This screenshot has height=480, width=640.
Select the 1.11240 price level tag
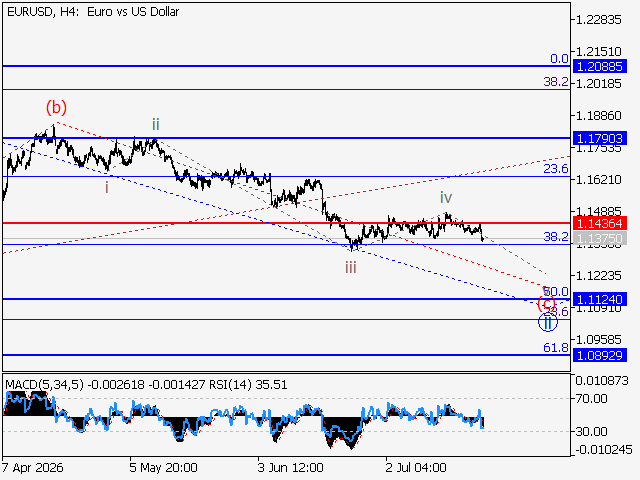tap(599, 299)
